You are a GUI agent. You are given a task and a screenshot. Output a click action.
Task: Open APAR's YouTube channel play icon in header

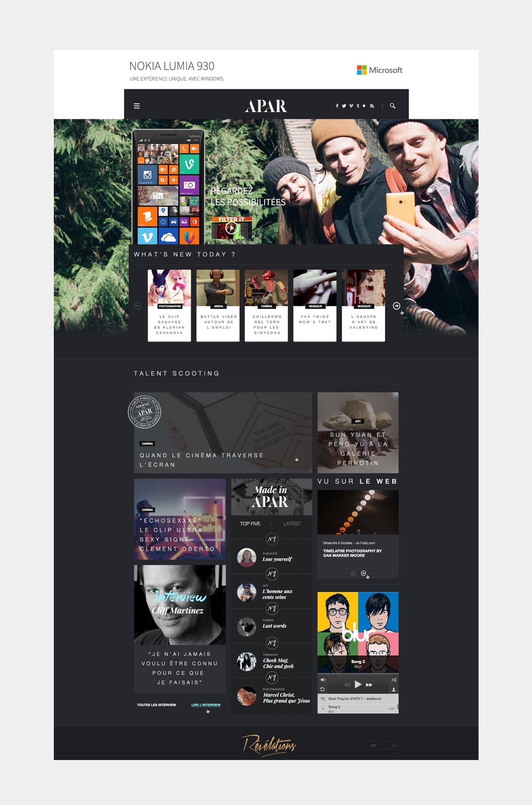coord(364,106)
